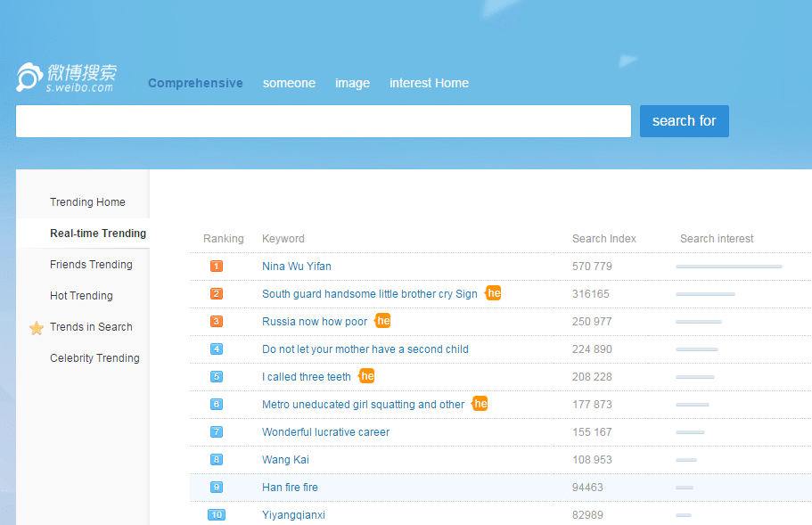The image size is (812, 525).
Task: Click the hot tag after Metro uneducated girl keyword
Action: [x=480, y=404]
